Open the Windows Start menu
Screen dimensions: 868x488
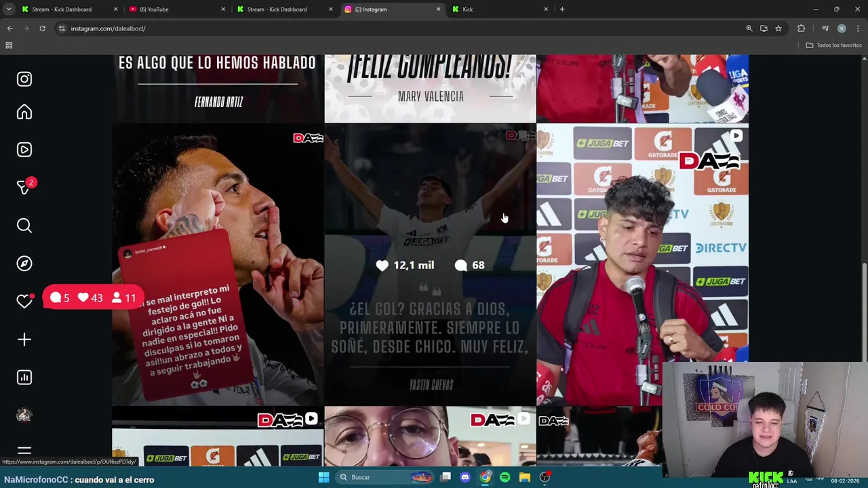pos(323,477)
